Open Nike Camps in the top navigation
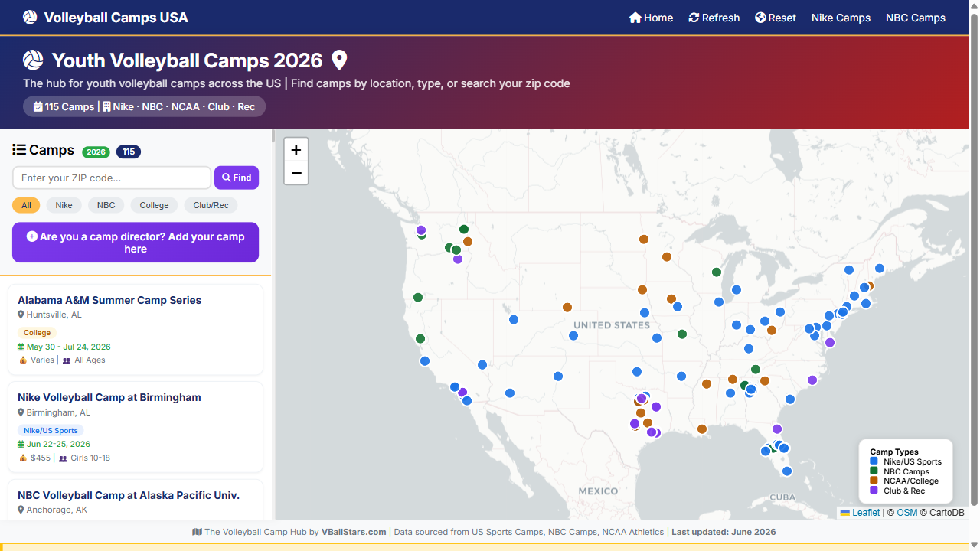 (841, 18)
